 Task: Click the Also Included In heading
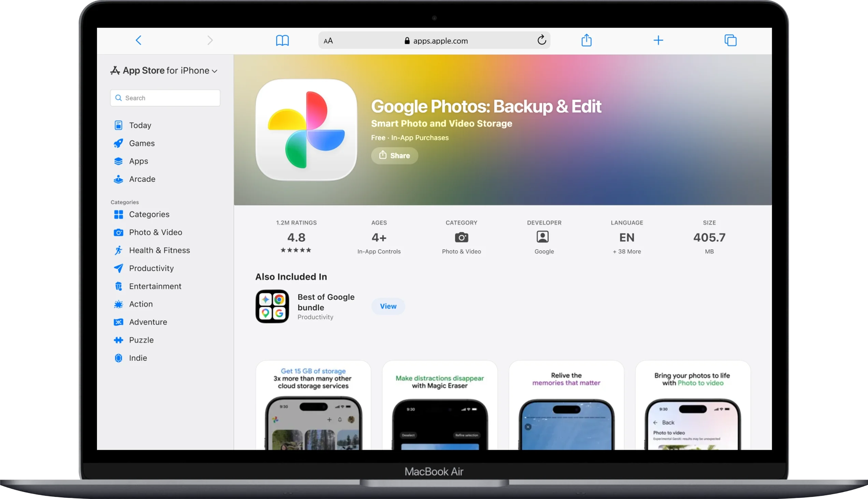291,276
